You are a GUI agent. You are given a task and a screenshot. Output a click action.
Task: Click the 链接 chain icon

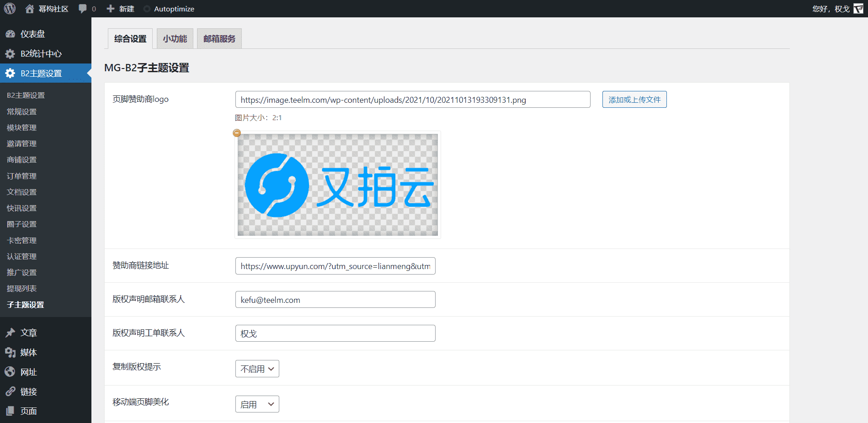10,391
